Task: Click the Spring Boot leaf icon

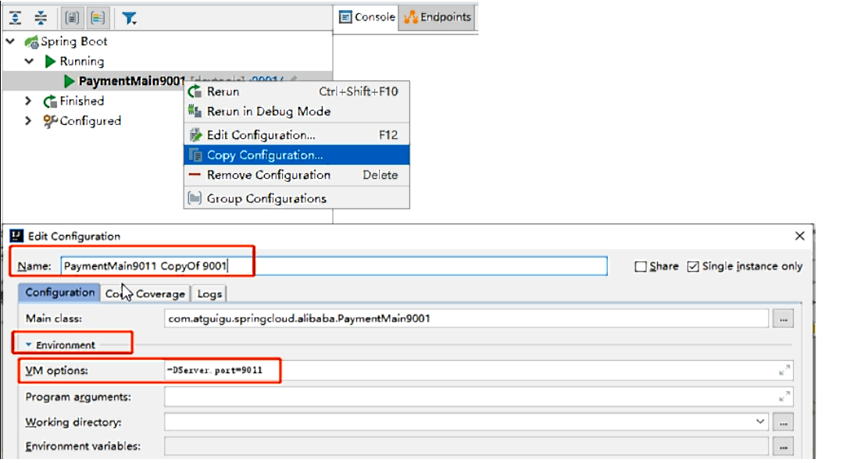Action: 31,41
